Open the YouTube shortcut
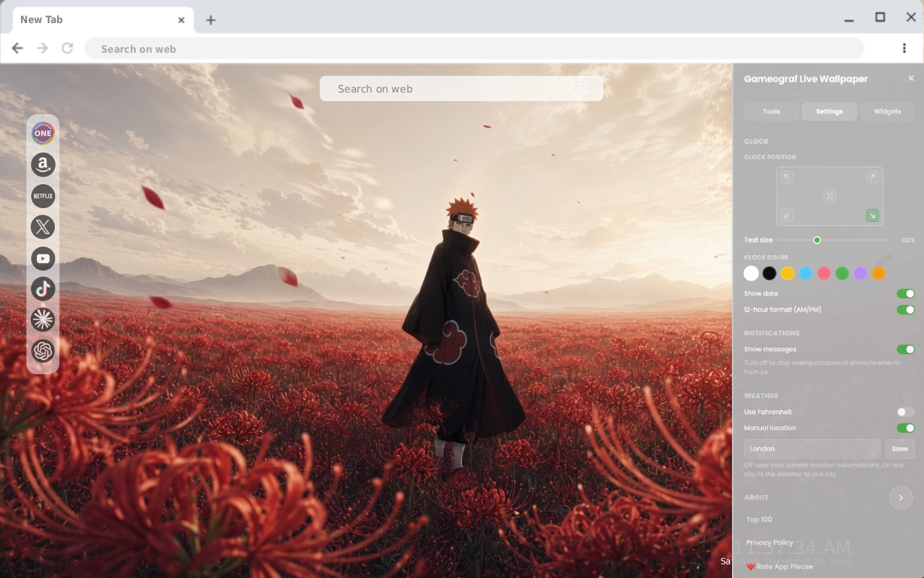Viewport: 924px width, 578px height. click(x=43, y=258)
